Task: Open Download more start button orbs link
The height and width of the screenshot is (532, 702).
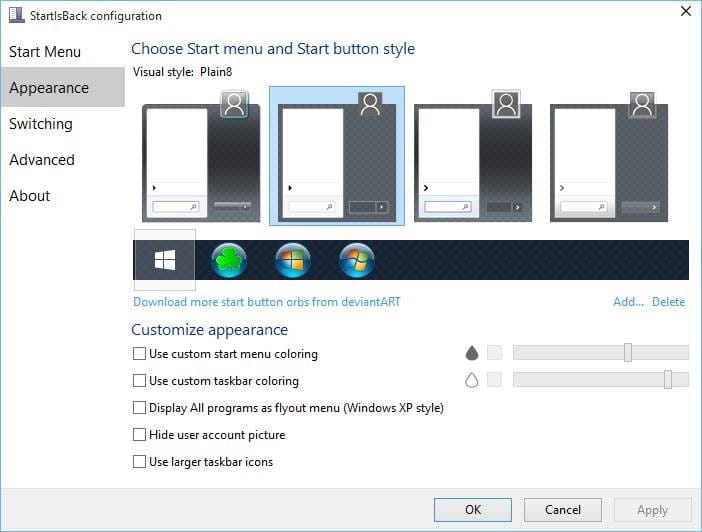Action: (x=267, y=302)
